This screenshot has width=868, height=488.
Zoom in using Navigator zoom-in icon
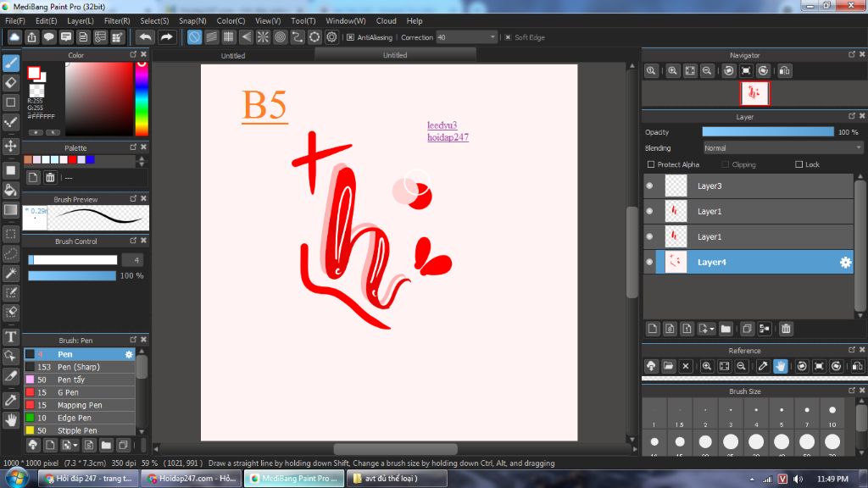pos(672,71)
